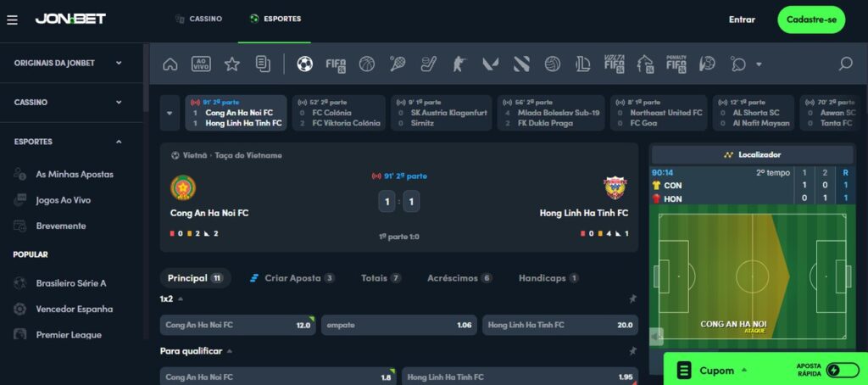Select the Dota 2 sport icon
This screenshot has height=385, width=868.
521,64
